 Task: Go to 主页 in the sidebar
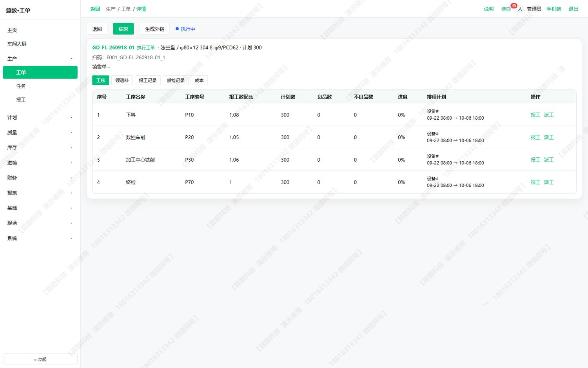pos(40,30)
